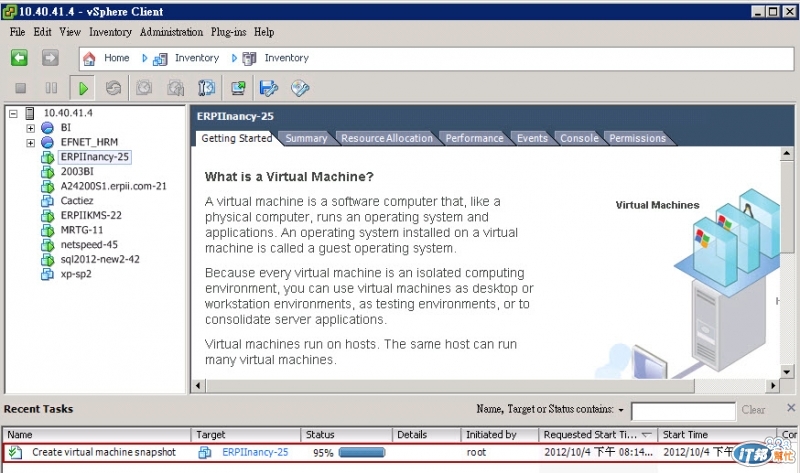Select netspeed-45 in the inventory tree

tap(89, 245)
